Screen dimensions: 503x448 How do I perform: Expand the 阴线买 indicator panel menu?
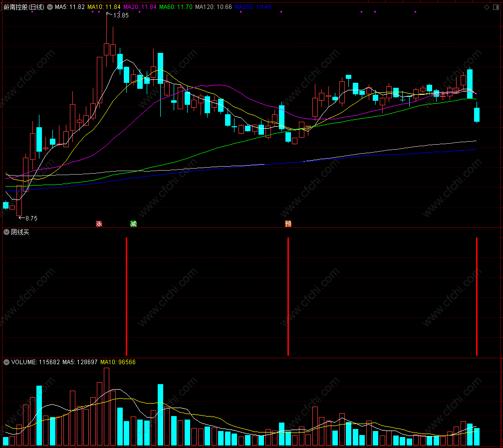click(x=6, y=232)
